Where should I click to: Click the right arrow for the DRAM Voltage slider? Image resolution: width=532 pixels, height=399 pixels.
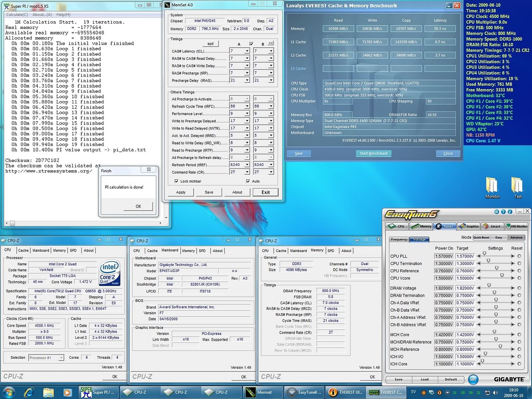[x=513, y=288]
